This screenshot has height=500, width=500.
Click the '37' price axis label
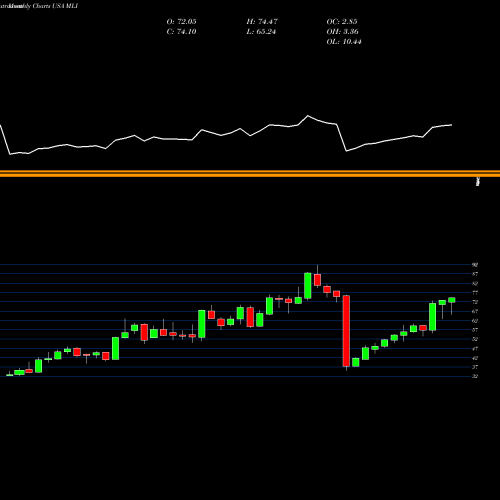(x=475, y=367)
